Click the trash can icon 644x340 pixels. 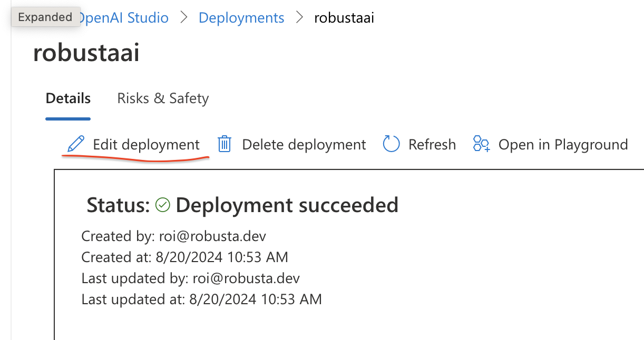pyautogui.click(x=225, y=144)
